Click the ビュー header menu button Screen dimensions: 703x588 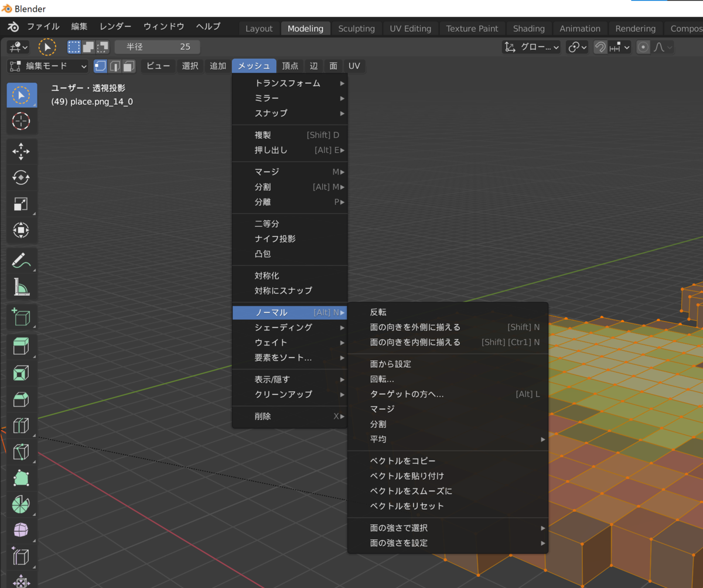pyautogui.click(x=158, y=66)
